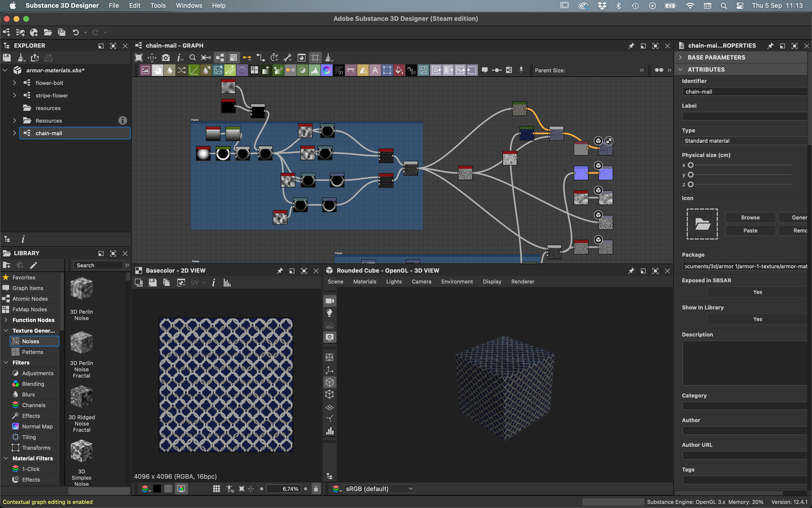Click fit-to-view frame icon in graph toolbar

coord(138,58)
